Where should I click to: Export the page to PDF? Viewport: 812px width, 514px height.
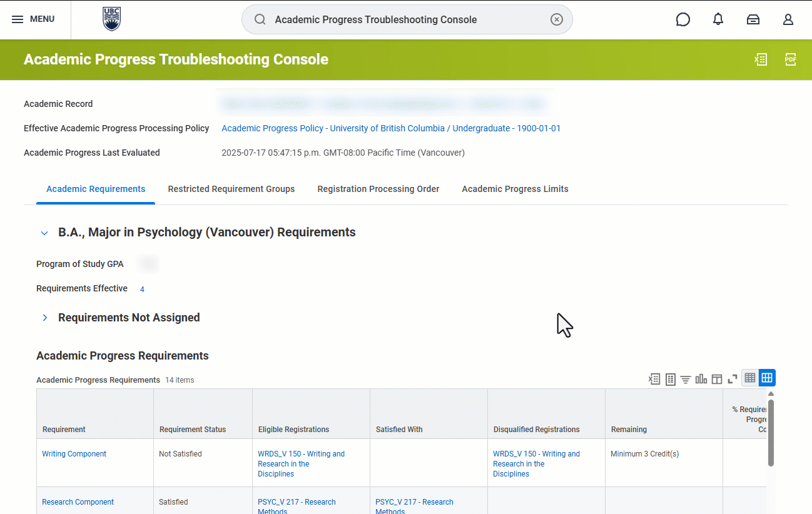coord(791,59)
